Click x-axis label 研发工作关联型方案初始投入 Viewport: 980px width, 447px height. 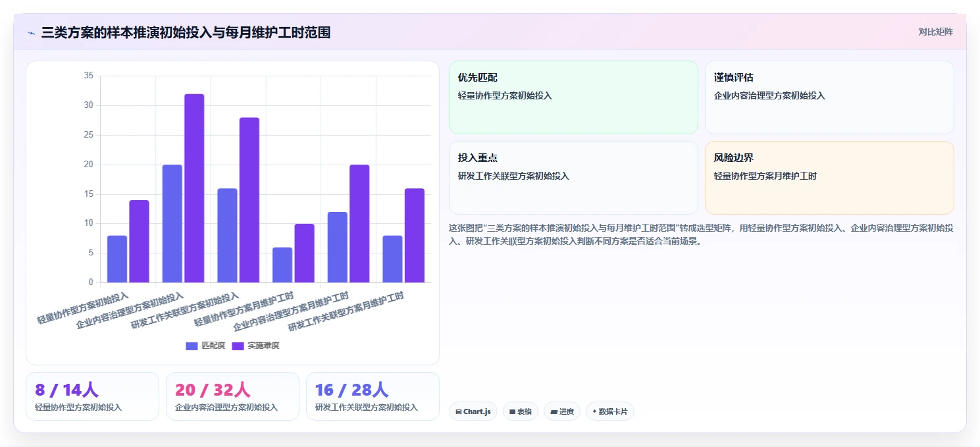tap(185, 311)
